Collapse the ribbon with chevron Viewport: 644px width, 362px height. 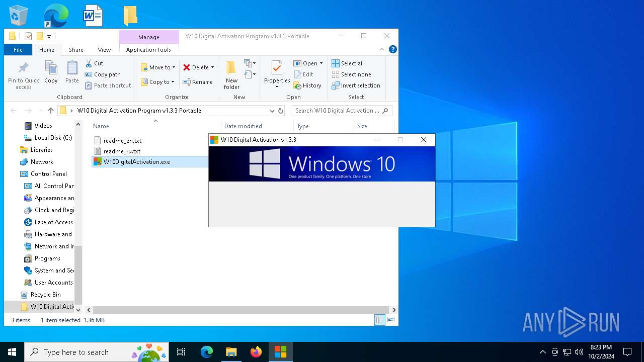[382, 49]
